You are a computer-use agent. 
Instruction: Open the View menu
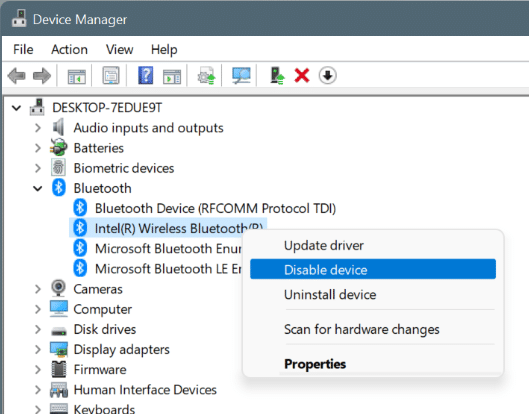119,50
